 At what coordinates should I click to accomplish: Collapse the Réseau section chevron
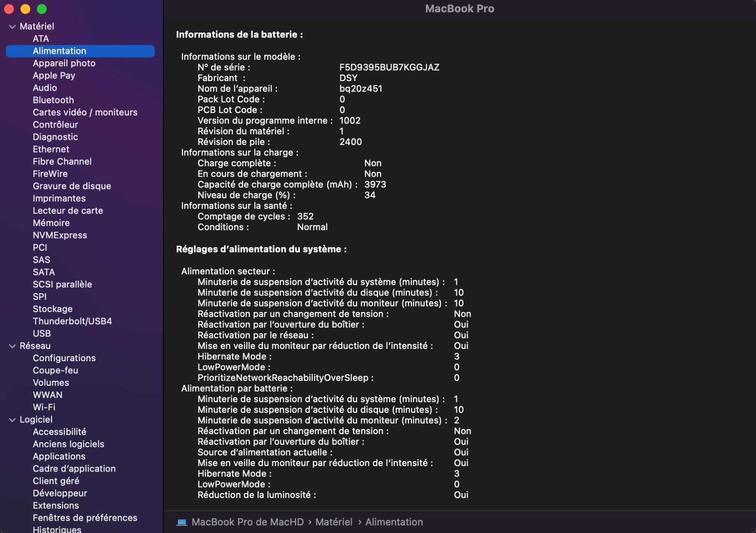(12, 346)
